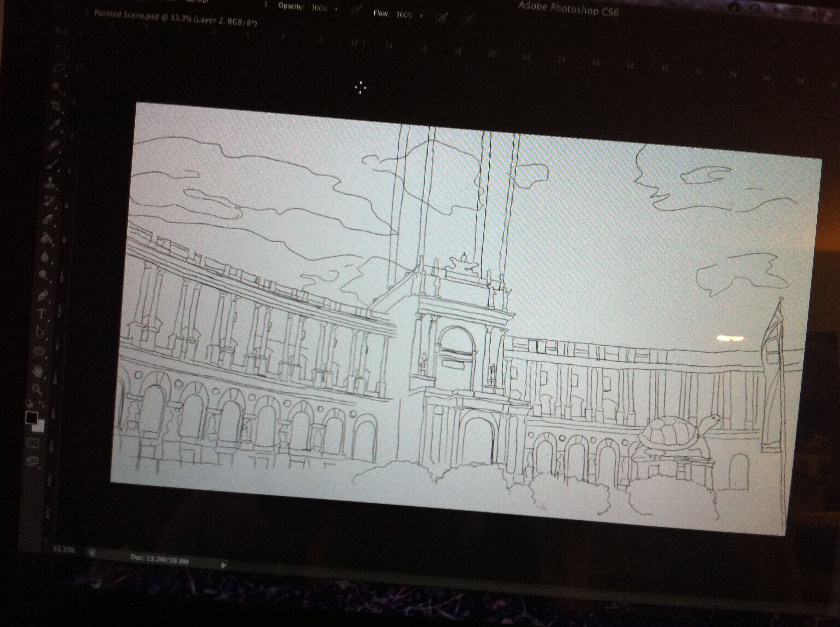The height and width of the screenshot is (627, 840).
Task: Open the Opacity 100% dropdown arrow
Action: pyautogui.click(x=336, y=9)
